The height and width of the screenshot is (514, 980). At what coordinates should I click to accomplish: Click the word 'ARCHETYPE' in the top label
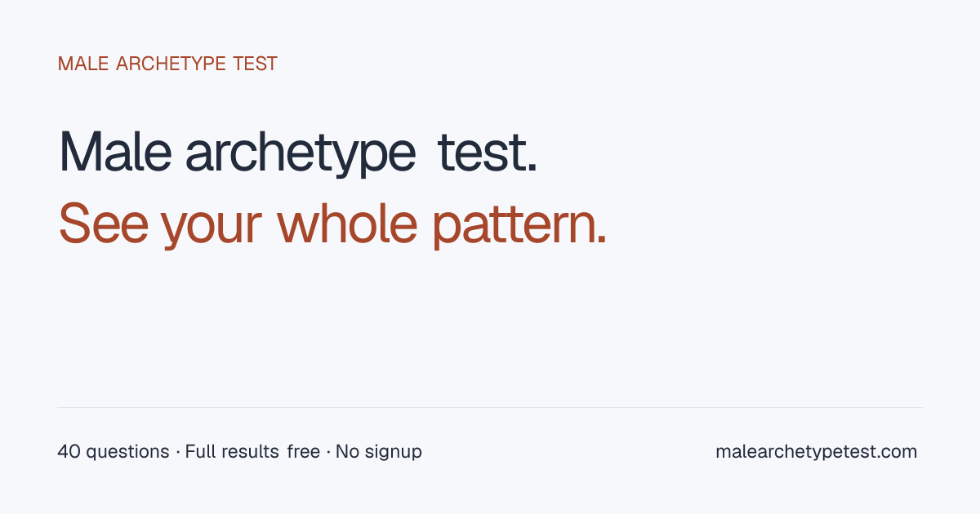(x=171, y=64)
